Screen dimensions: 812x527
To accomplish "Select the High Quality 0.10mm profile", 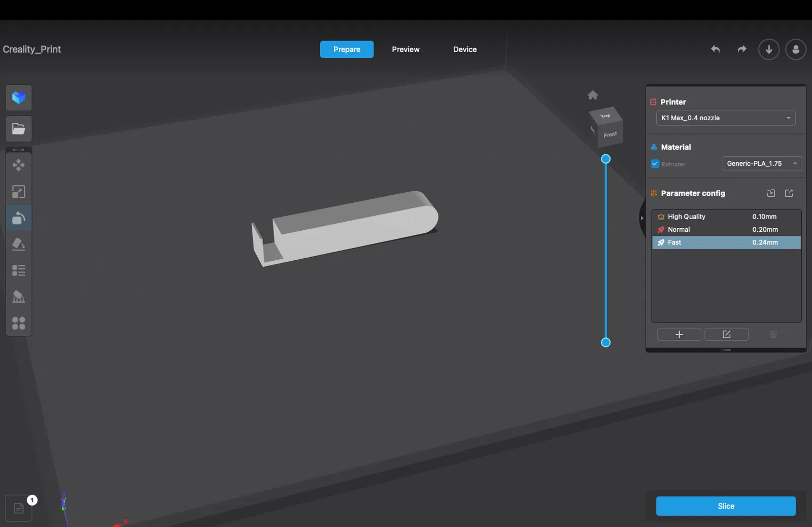I will [x=726, y=217].
